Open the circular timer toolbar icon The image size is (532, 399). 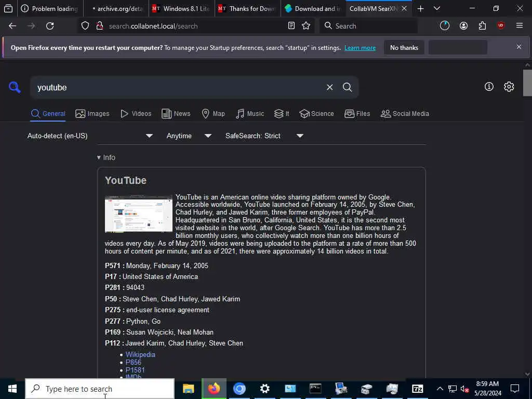click(445, 26)
